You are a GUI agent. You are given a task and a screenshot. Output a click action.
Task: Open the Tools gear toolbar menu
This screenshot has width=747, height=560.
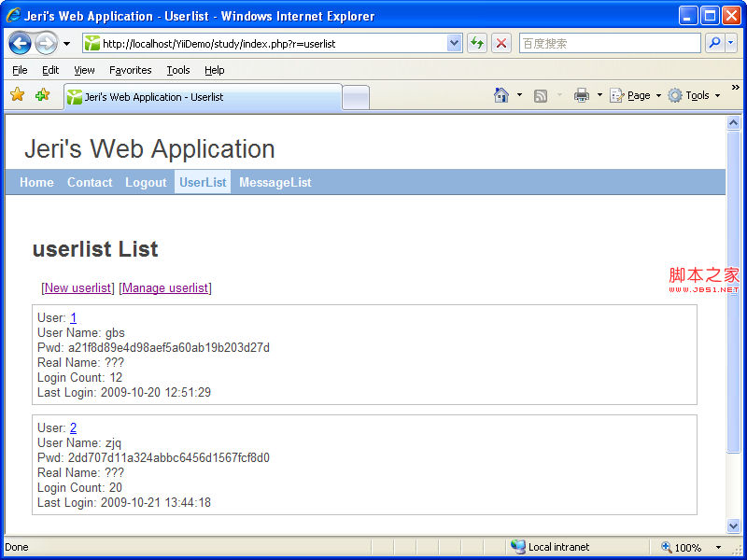[694, 96]
